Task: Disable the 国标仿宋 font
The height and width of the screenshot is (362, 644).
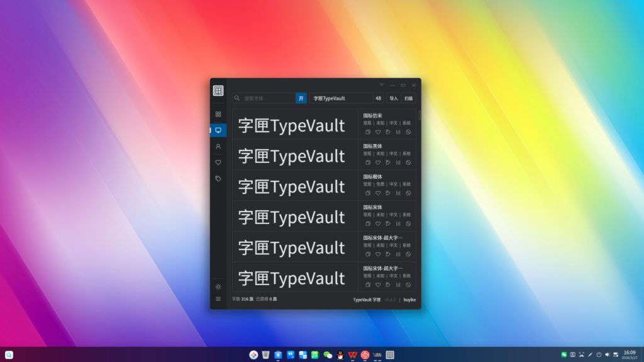Action: tap(408, 132)
